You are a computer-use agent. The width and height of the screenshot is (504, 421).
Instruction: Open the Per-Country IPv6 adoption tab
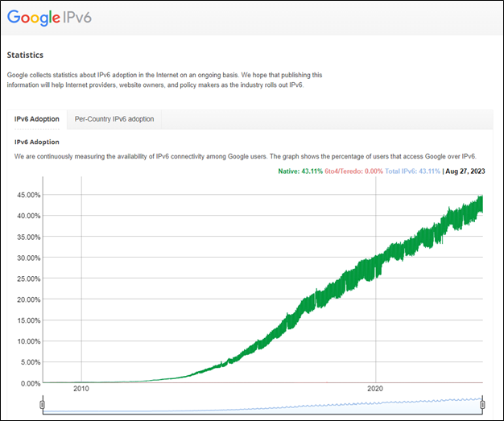(114, 119)
